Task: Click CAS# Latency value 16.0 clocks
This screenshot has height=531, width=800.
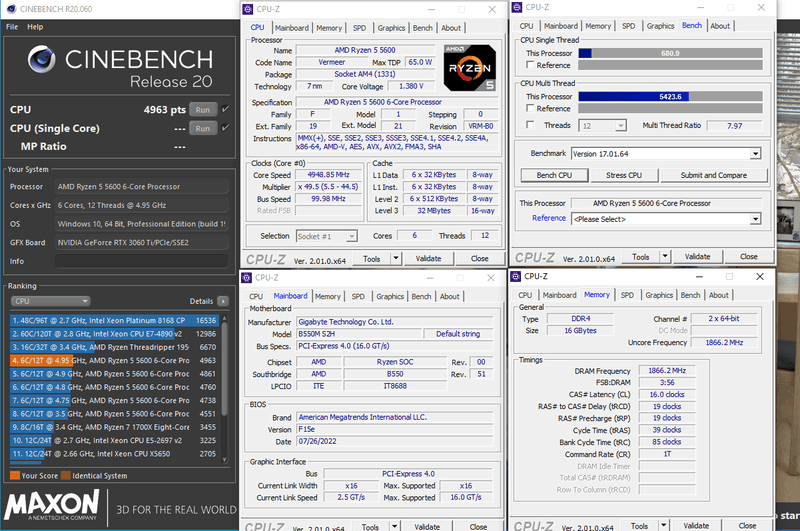Action: click(x=667, y=394)
